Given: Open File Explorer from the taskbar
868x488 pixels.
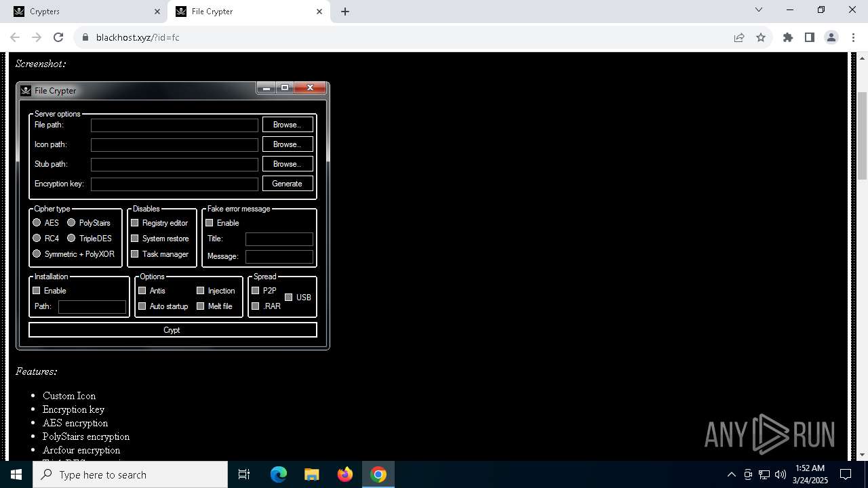Looking at the screenshot, I should [312, 474].
